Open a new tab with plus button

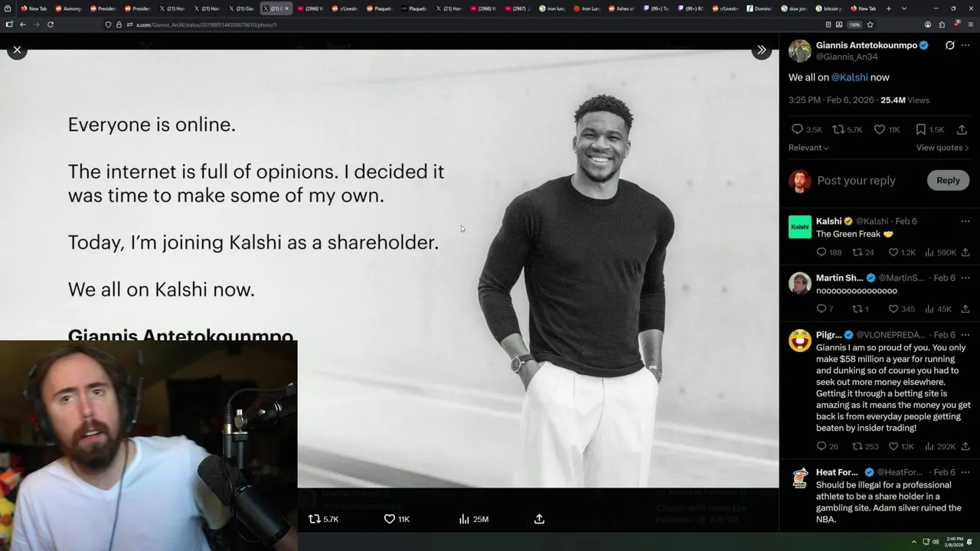(x=888, y=8)
